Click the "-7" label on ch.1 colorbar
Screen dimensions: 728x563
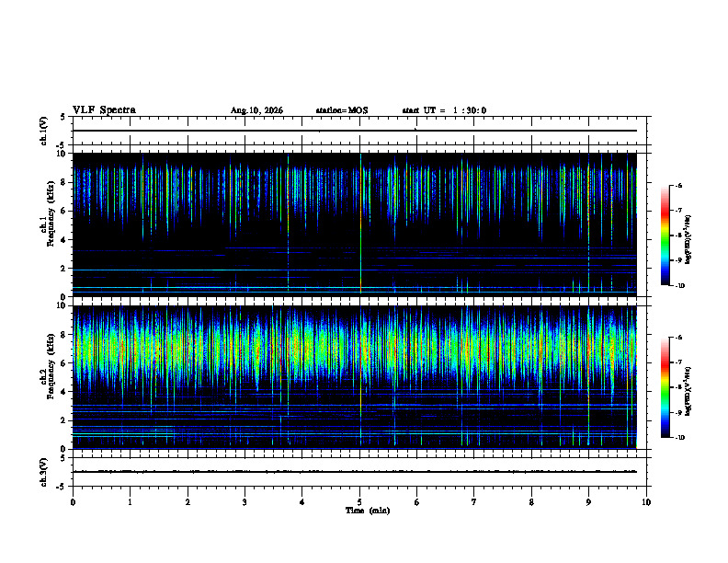678,211
